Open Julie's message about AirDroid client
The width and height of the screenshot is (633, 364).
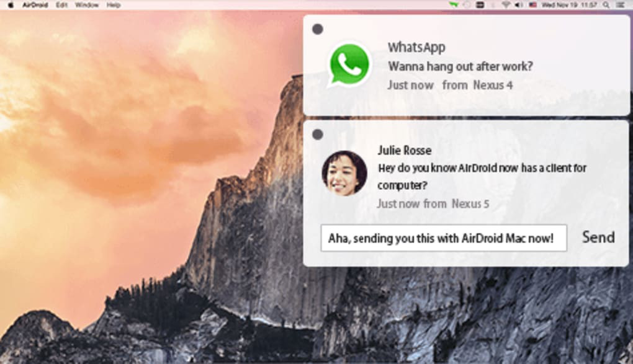tap(482, 176)
